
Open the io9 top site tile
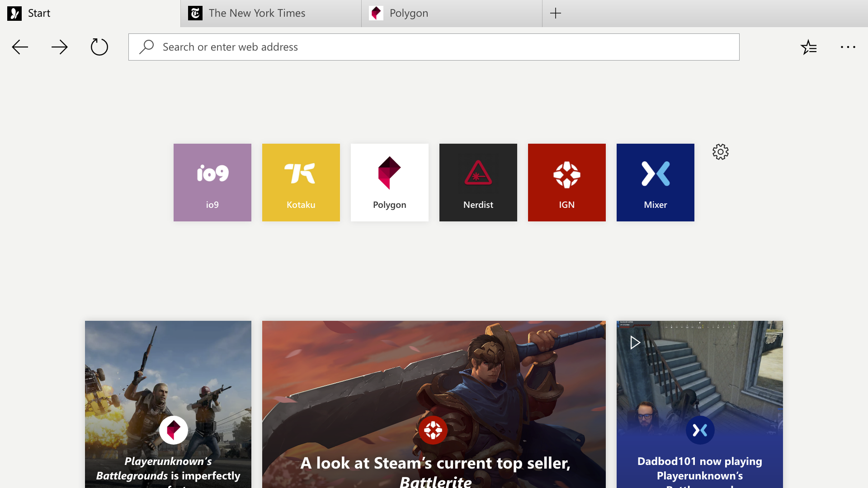point(212,183)
